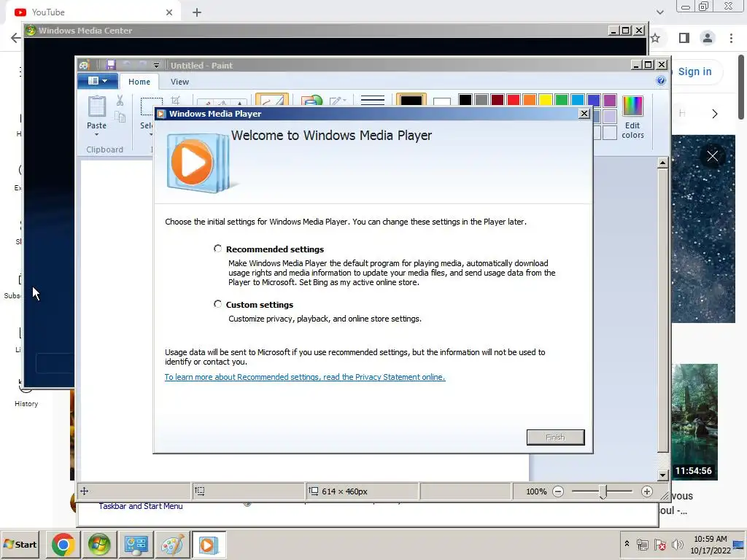Click Paint scrollbar up arrow
Image resolution: width=747 pixels, height=560 pixels.
(x=662, y=163)
